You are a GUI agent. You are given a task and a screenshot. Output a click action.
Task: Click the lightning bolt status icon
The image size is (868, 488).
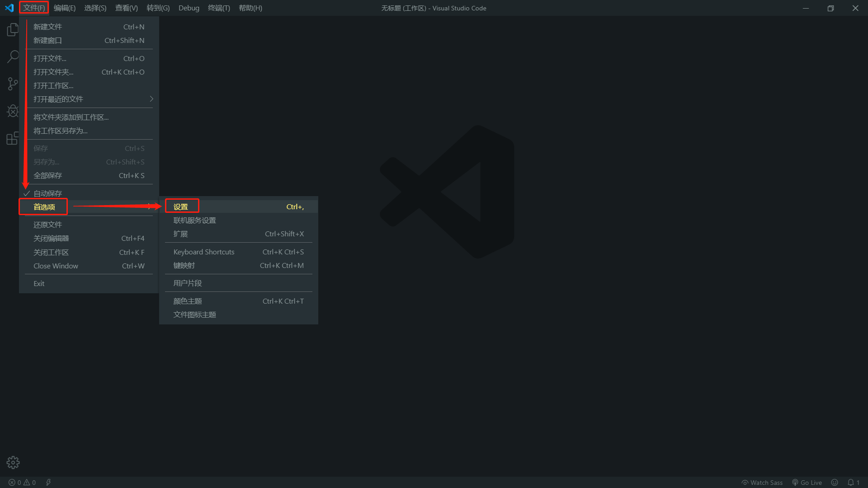click(x=48, y=483)
